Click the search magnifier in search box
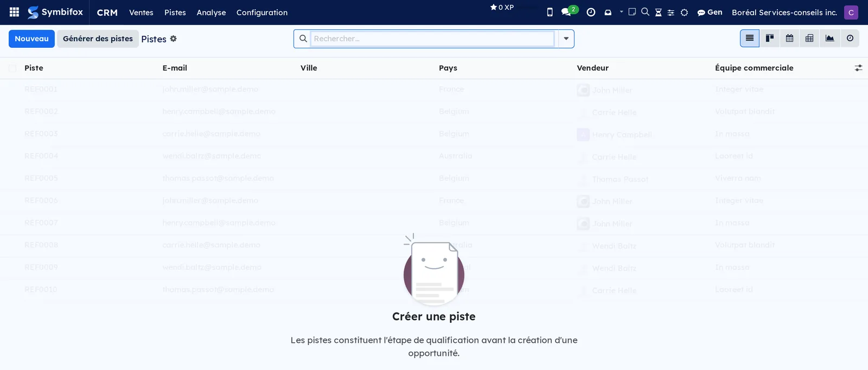Screen dimensions: 868x370 pyautogui.click(x=303, y=39)
